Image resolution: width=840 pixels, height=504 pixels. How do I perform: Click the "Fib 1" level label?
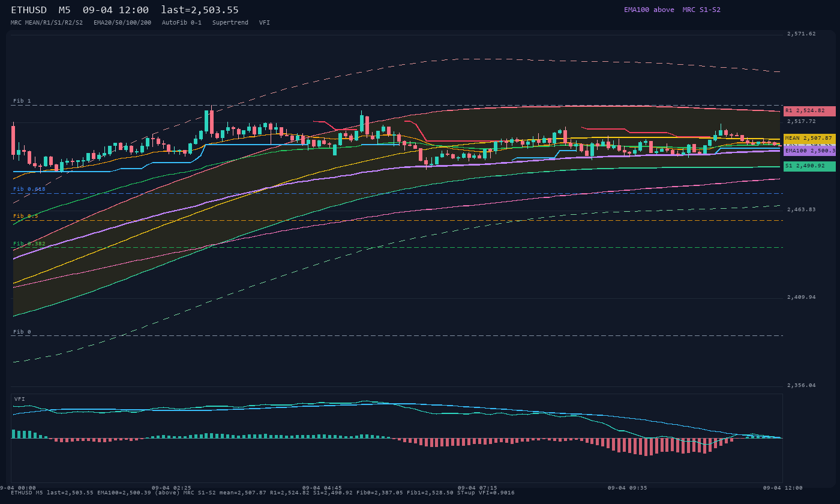22,101
